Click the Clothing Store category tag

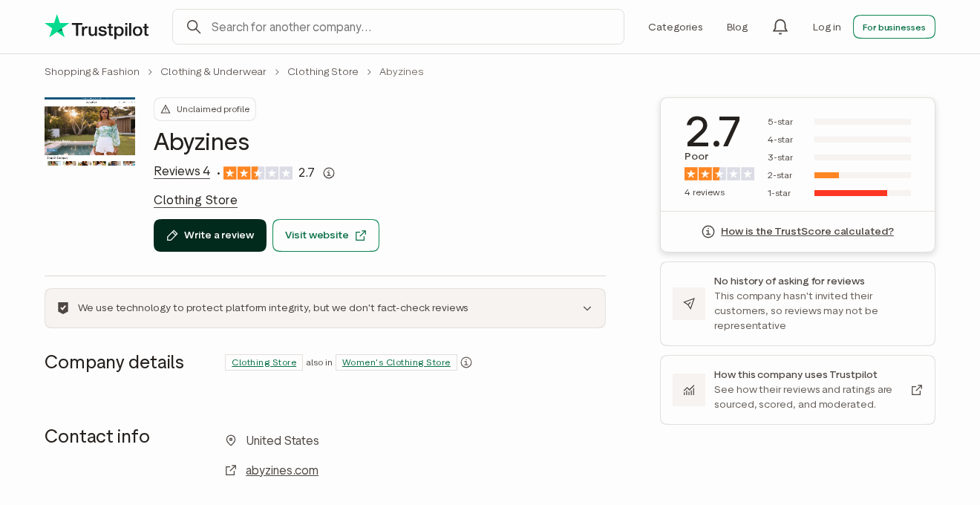click(264, 362)
